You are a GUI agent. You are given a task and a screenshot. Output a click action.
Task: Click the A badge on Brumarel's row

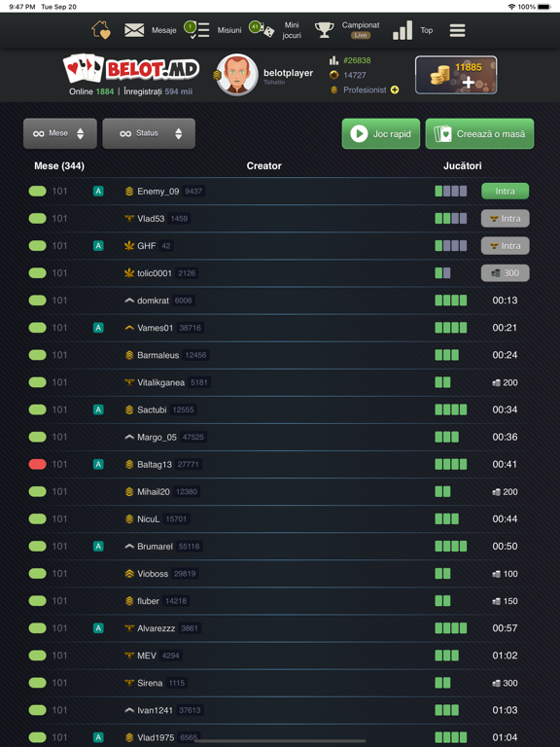click(x=98, y=546)
